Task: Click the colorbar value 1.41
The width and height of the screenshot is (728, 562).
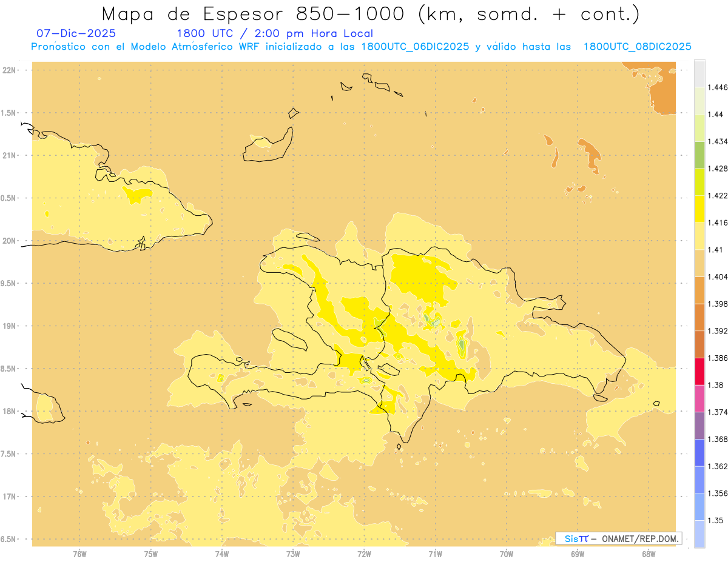Action: click(x=715, y=249)
